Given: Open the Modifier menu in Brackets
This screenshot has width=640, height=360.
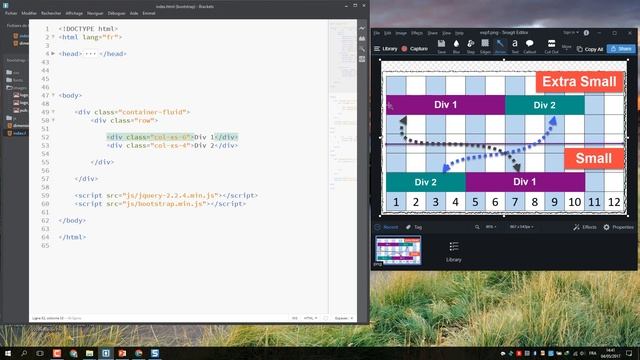Looking at the screenshot, I should [29, 13].
